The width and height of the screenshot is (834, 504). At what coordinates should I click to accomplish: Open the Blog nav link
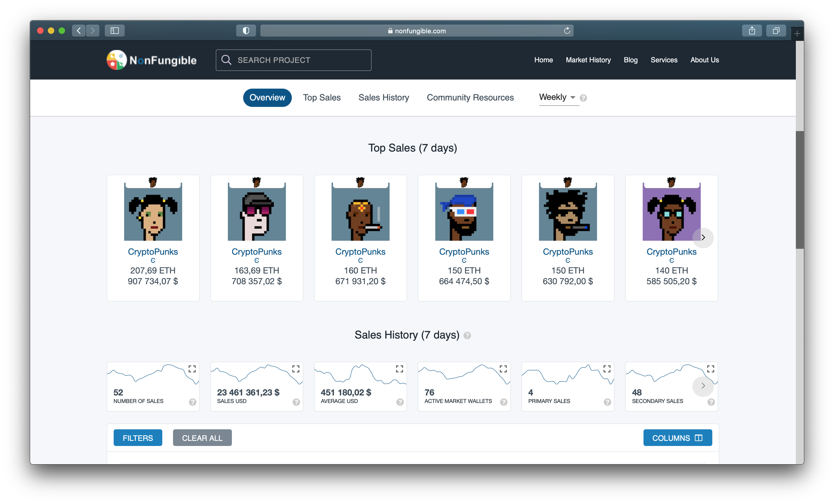click(x=630, y=60)
